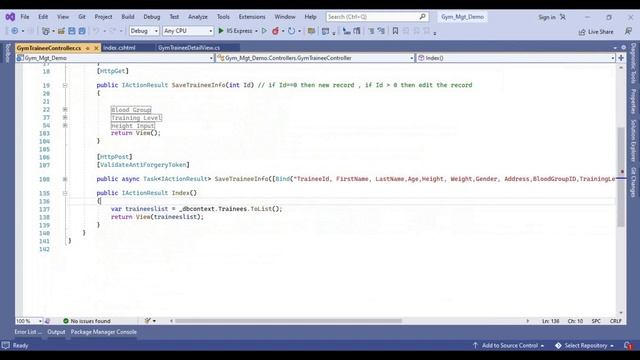This screenshot has height=360, width=640.
Task: Save the current file with Save icon
Action: 72,31
